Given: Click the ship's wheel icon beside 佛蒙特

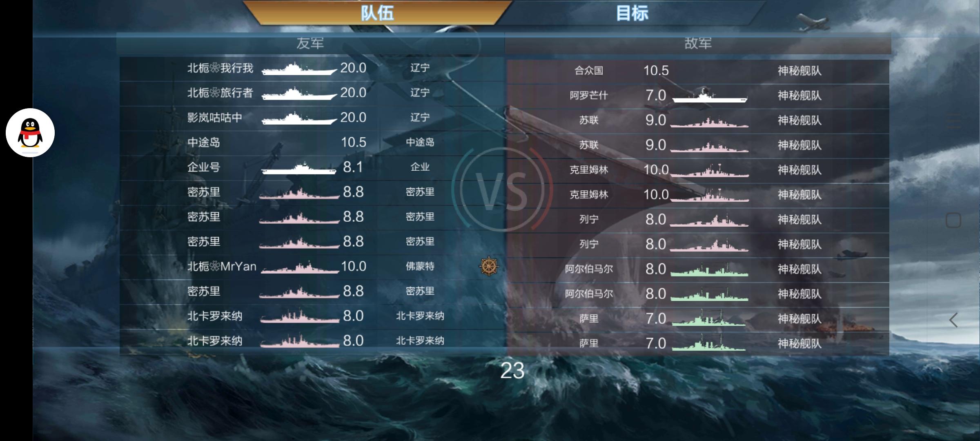Looking at the screenshot, I should coord(489,267).
